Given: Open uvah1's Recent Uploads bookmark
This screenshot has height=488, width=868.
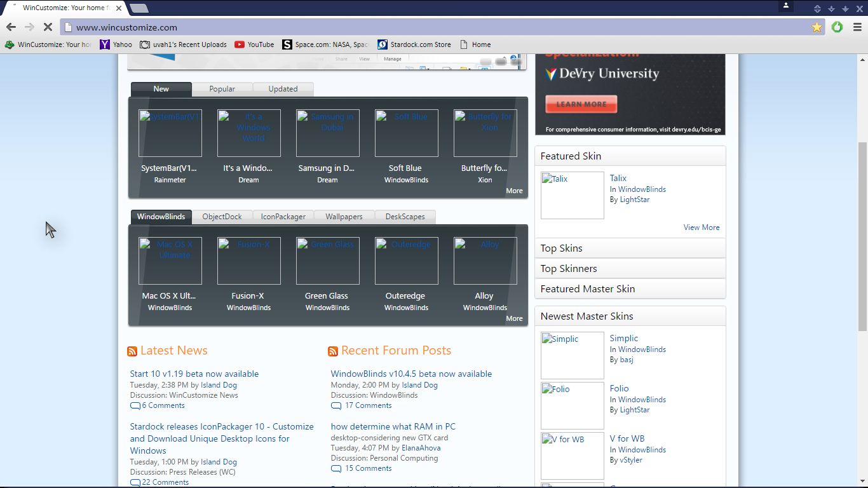Looking at the screenshot, I should 183,44.
